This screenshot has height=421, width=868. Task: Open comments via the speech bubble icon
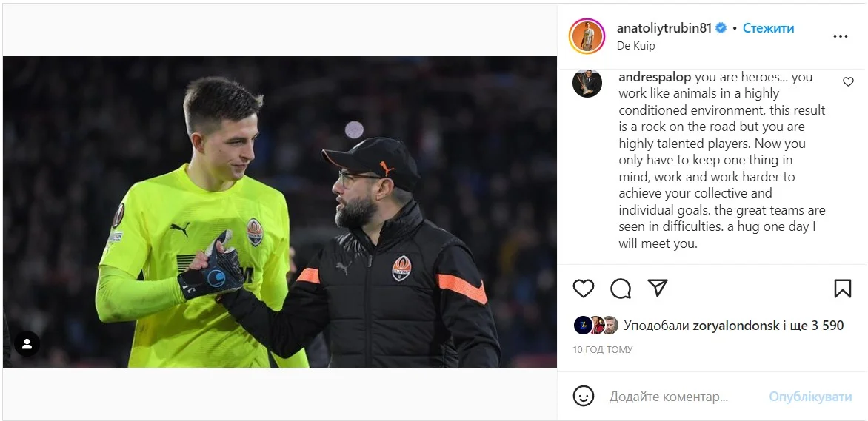click(x=621, y=288)
